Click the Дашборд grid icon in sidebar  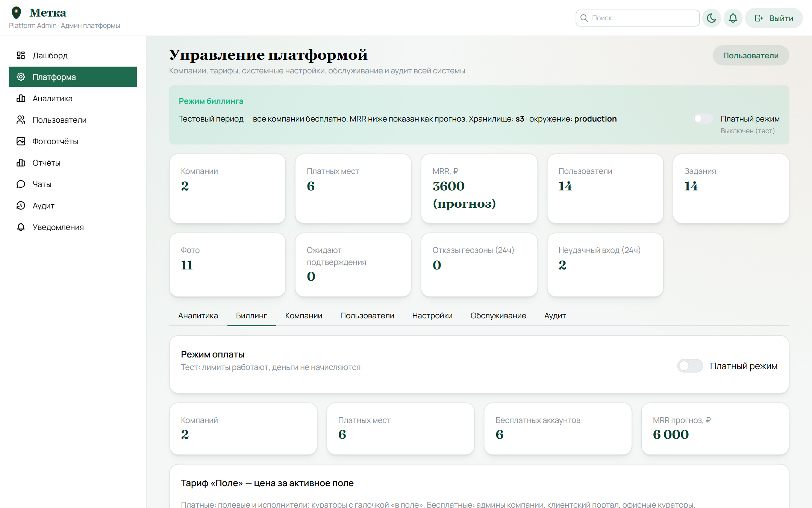[21, 55]
